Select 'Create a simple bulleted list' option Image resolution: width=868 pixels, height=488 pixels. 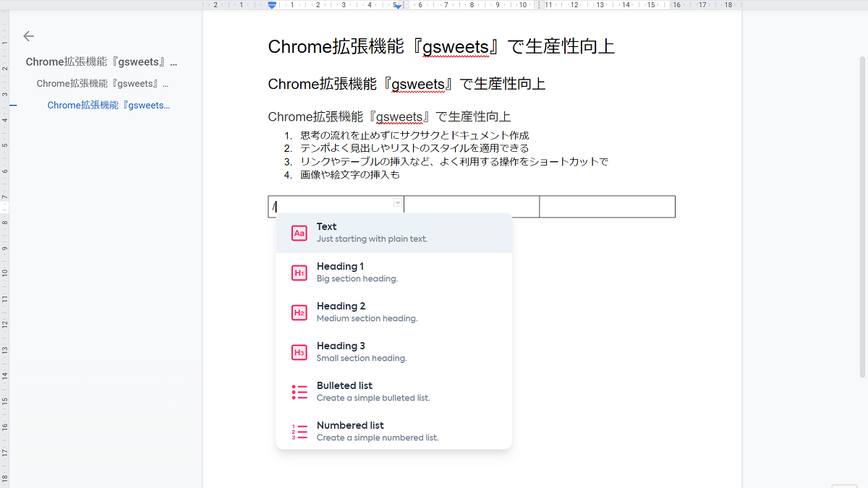373,398
